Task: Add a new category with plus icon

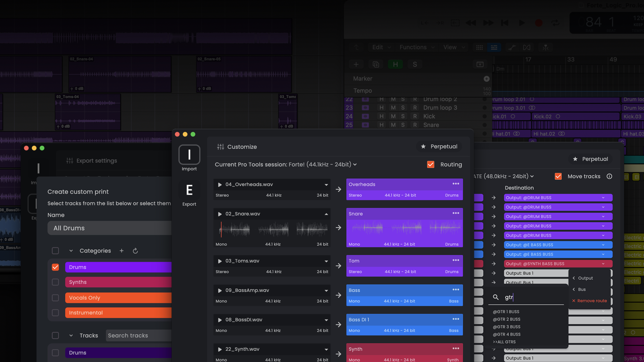Action: (121, 251)
